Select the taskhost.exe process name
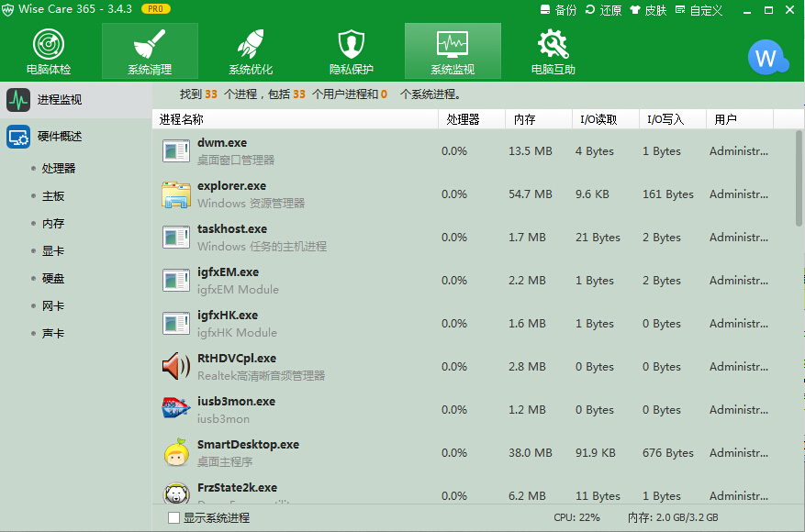 point(232,228)
